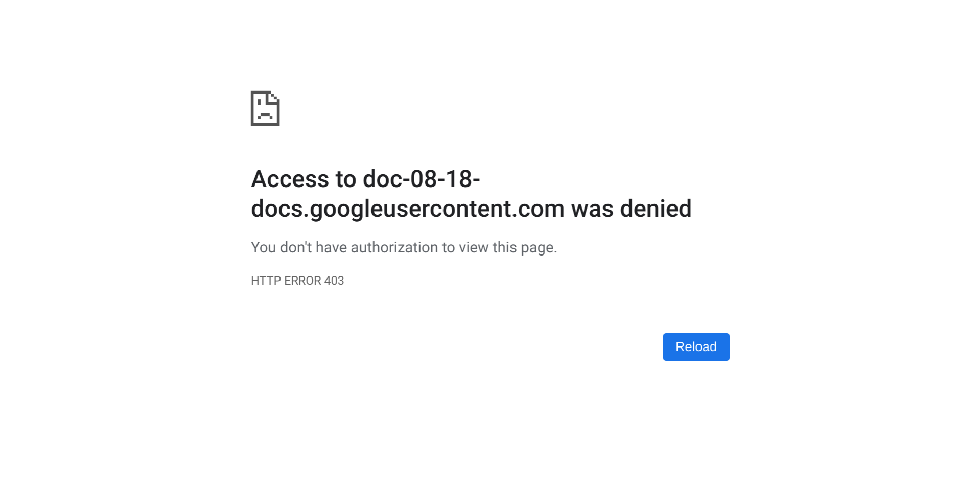Click the word "view" in the message
Screen dimensions: 980x486
click(x=474, y=248)
